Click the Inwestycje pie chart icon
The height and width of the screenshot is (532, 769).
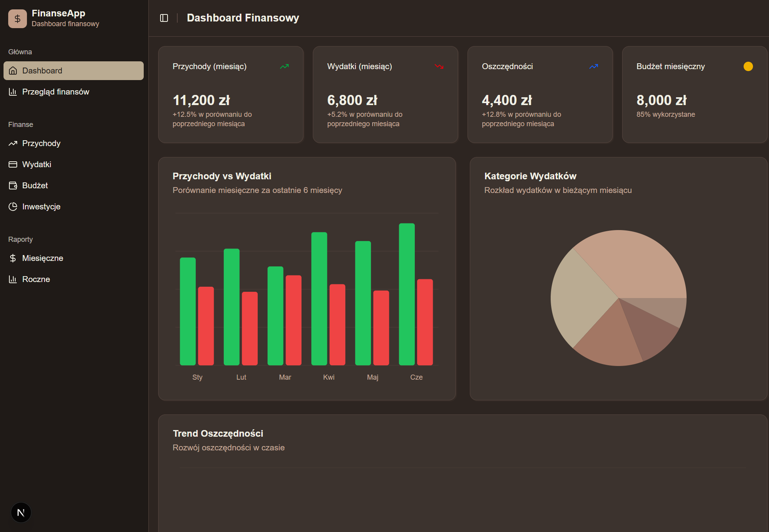tap(13, 207)
